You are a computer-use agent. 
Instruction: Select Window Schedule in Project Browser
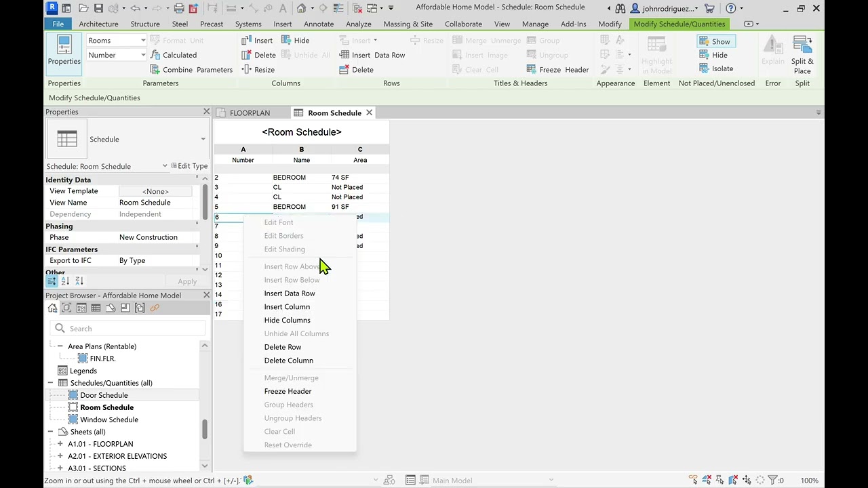pyautogui.click(x=109, y=420)
